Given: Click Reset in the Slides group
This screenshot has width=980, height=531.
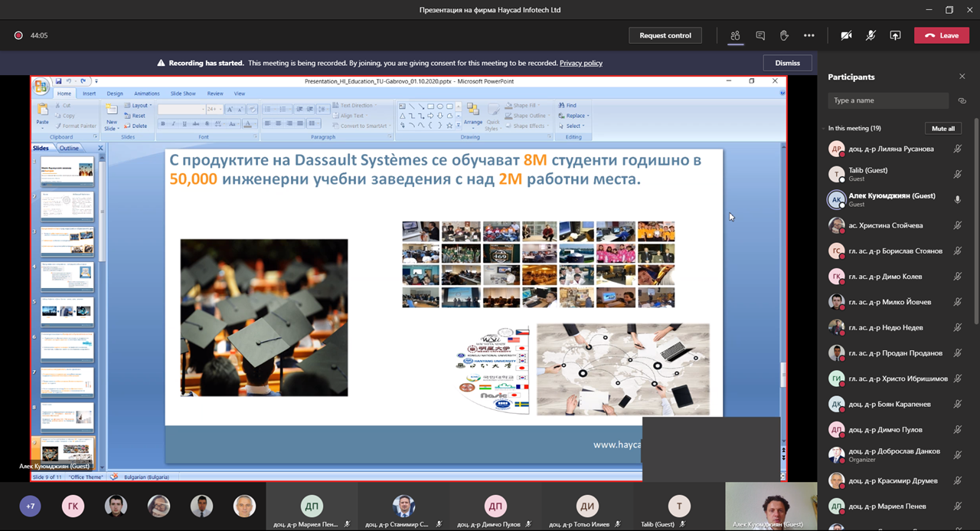Looking at the screenshot, I should click(x=135, y=116).
